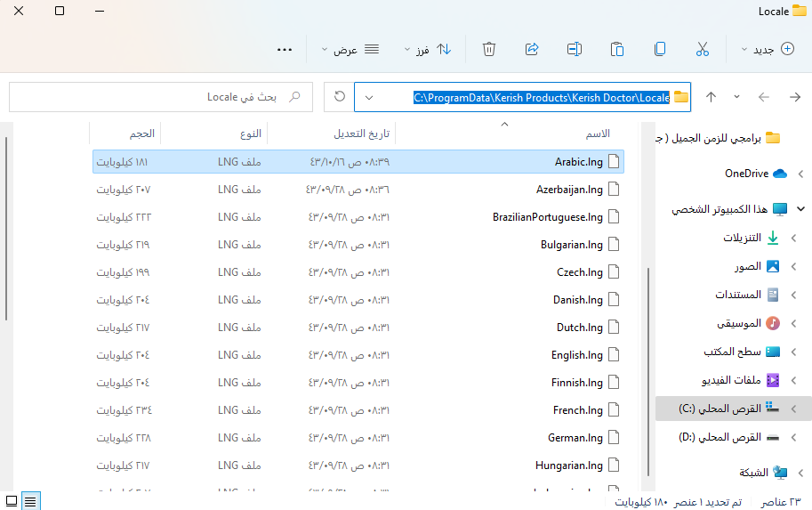Switch to details view icon in status bar
Screen dimensions: 812x510
click(x=30, y=501)
